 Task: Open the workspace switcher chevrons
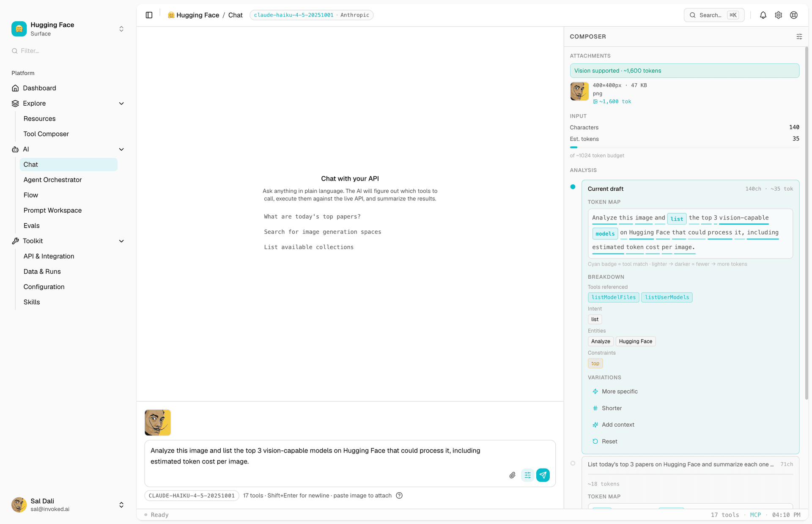(121, 29)
